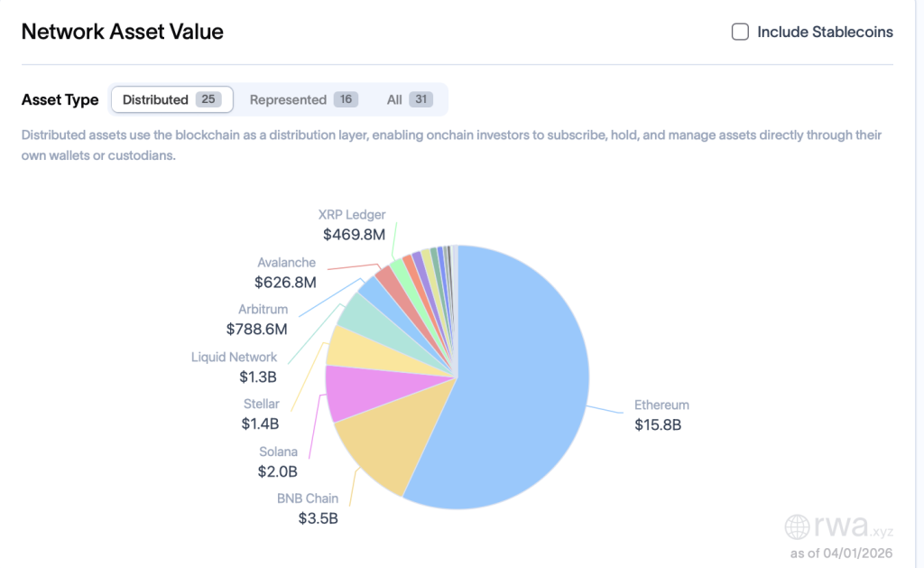Switch to the All asset type tab
The height and width of the screenshot is (568, 924).
pyautogui.click(x=410, y=99)
